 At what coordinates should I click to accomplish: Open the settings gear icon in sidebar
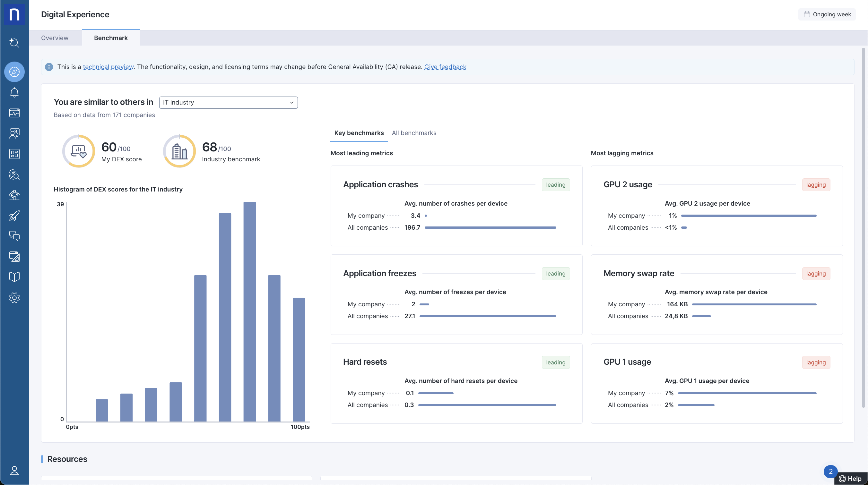tap(14, 298)
